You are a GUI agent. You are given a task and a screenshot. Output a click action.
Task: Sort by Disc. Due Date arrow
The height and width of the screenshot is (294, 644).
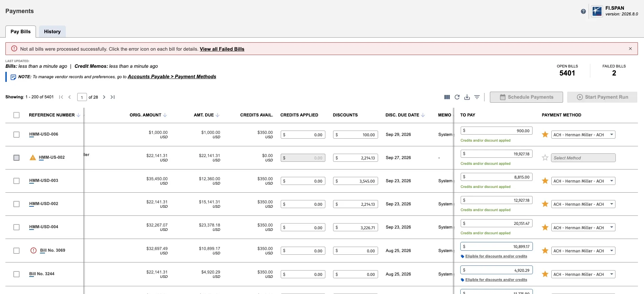(x=423, y=115)
